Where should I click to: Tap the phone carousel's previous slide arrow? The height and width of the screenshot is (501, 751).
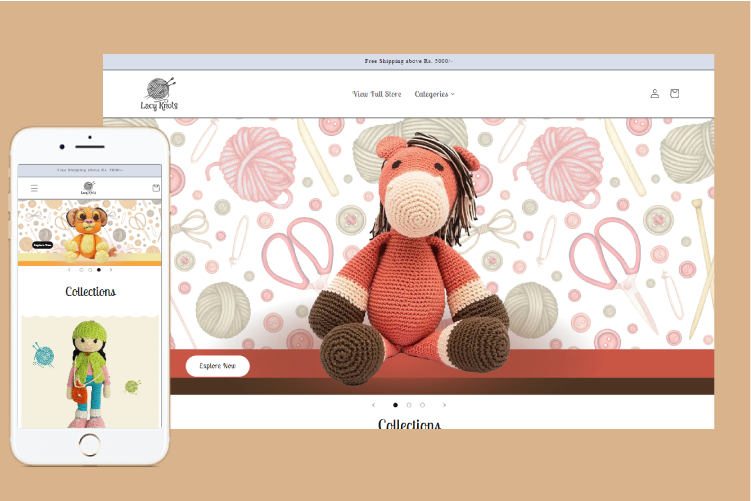(x=68, y=270)
